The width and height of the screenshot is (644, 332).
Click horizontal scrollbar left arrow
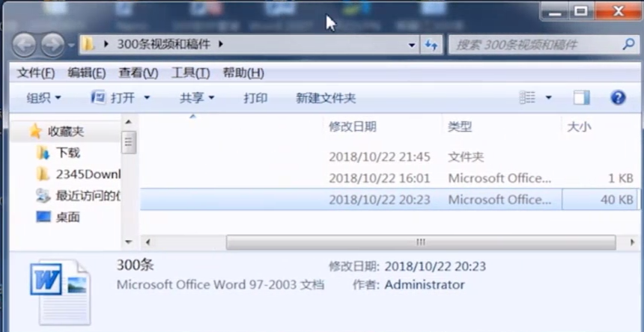[148, 242]
